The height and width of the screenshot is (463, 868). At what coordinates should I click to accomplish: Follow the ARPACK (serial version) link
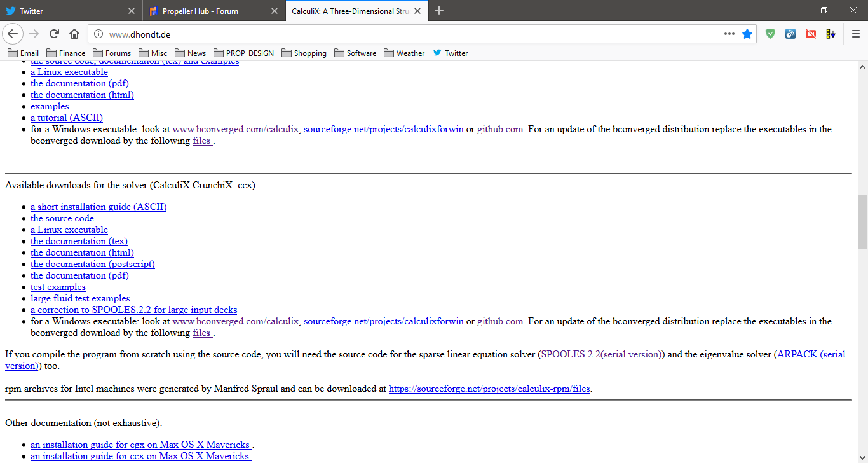[x=811, y=354]
